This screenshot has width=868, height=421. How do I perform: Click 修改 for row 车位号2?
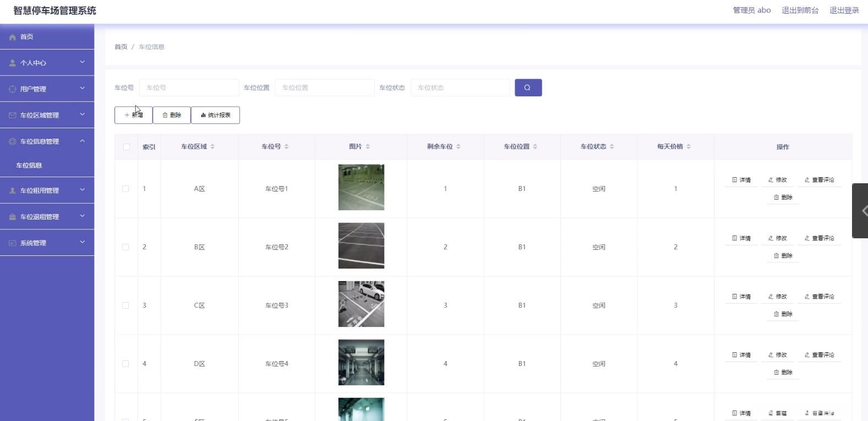(x=778, y=238)
